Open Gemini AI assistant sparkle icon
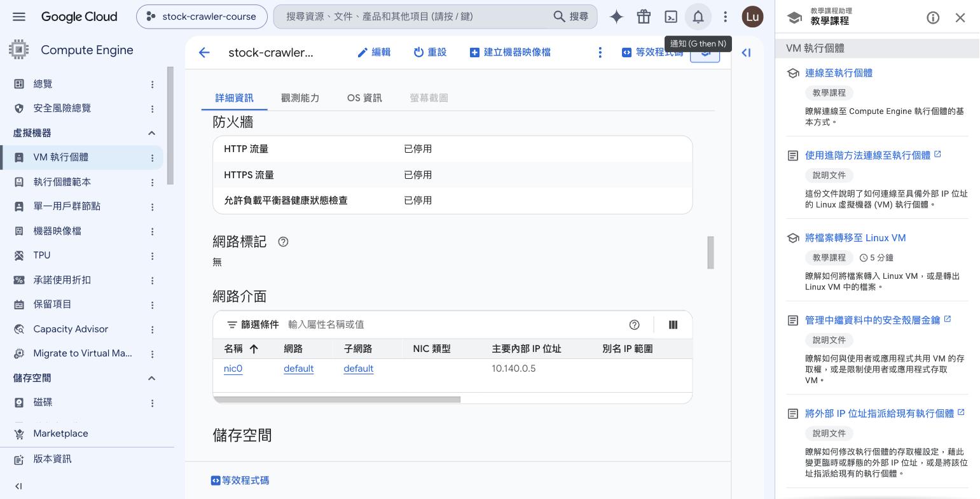The width and height of the screenshot is (980, 499). click(616, 17)
